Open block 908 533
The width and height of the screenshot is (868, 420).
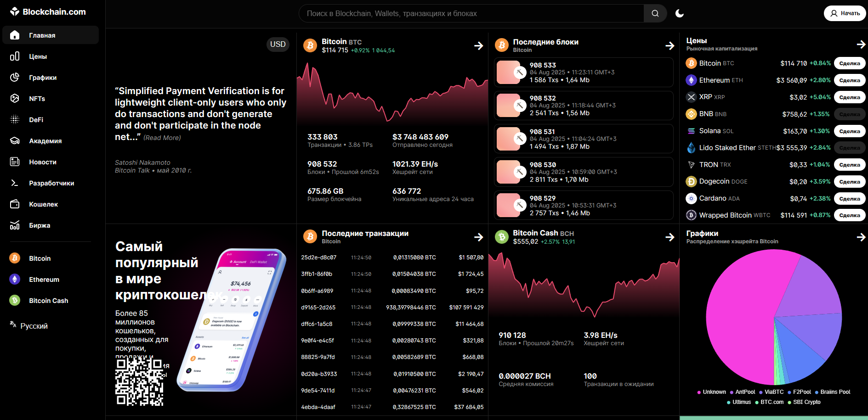click(x=584, y=72)
